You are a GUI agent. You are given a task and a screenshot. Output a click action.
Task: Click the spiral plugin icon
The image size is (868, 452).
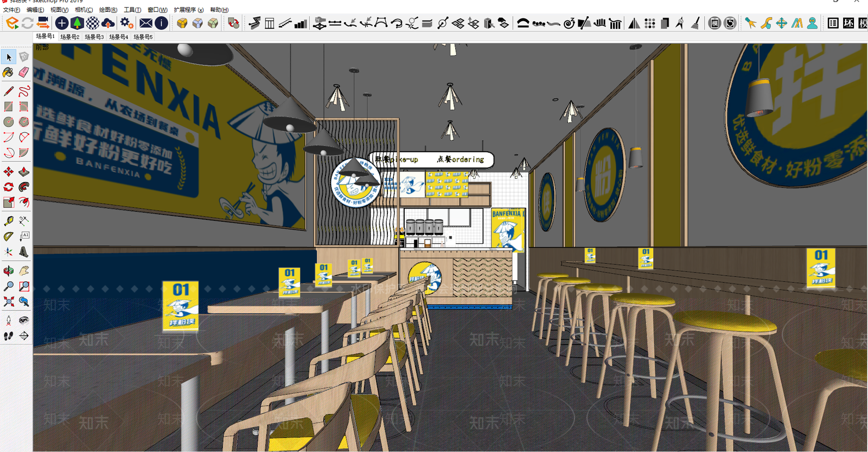pos(569,23)
